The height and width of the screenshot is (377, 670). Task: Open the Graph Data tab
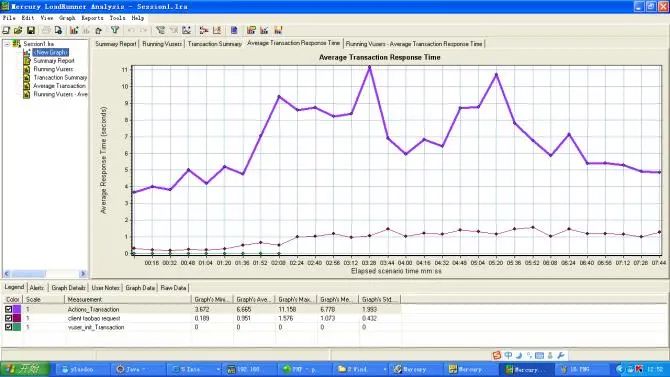(140, 288)
